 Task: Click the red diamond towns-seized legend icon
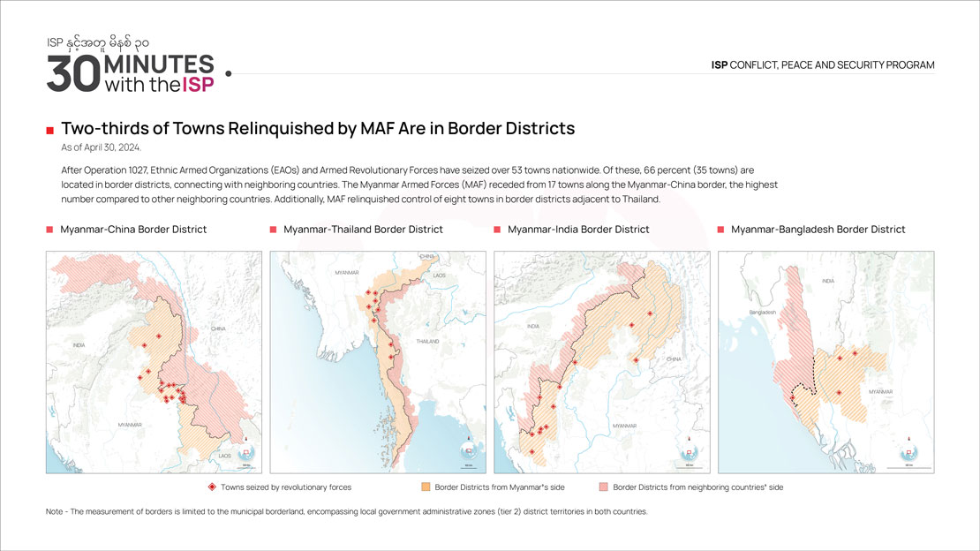[x=211, y=487]
